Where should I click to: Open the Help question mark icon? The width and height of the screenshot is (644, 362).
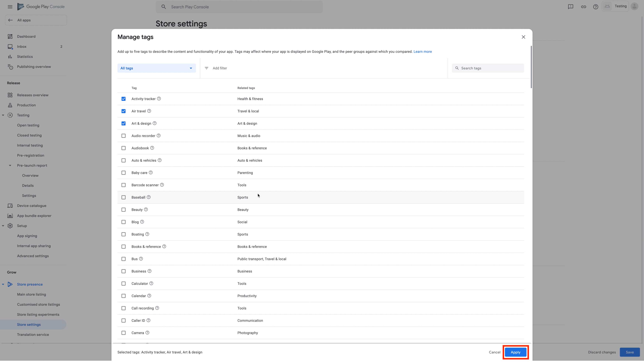595,7
